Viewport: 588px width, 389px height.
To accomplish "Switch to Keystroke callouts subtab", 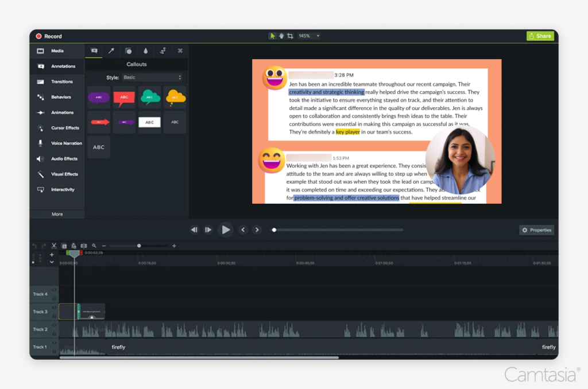I will pos(180,50).
